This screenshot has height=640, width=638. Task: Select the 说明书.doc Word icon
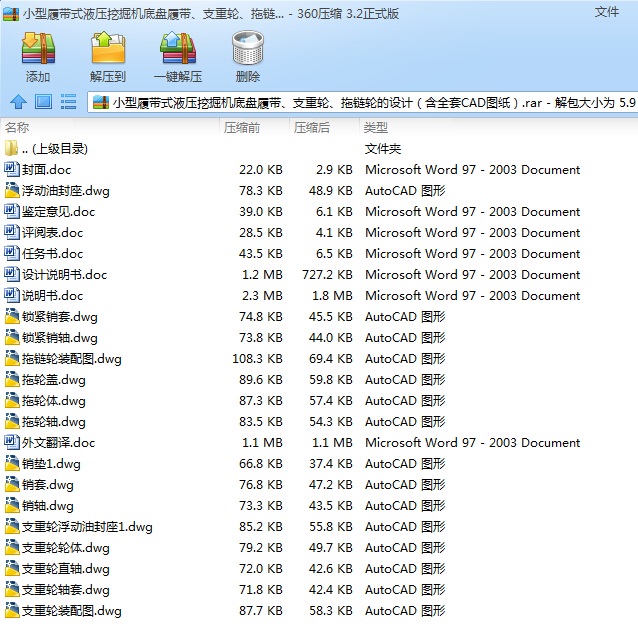11,295
